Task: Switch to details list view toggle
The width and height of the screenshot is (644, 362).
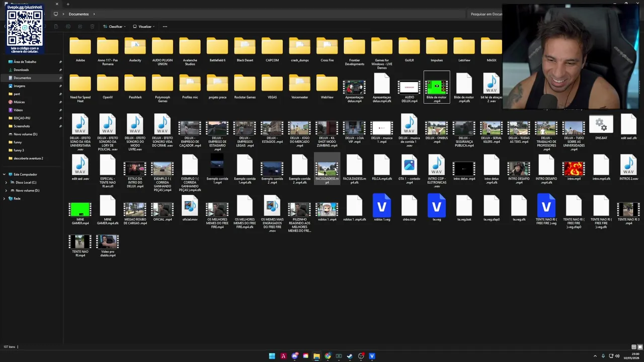Action: tap(633, 347)
